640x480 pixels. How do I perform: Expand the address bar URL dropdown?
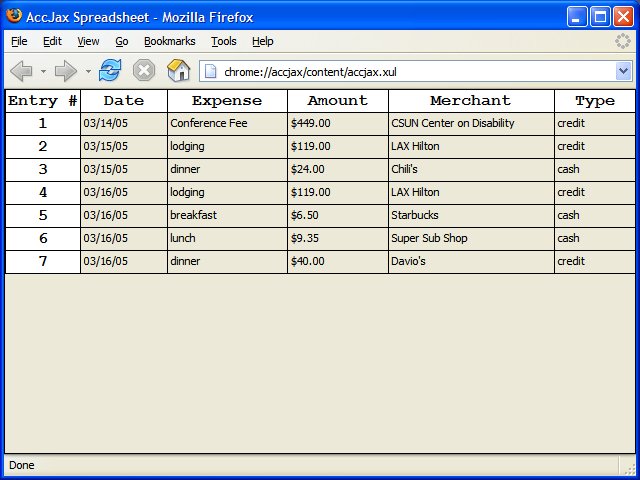[623, 71]
